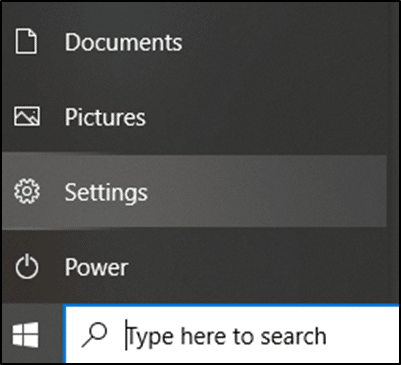Click the Settings gear icon
Viewport: 401px width, 365px height.
coord(27,191)
